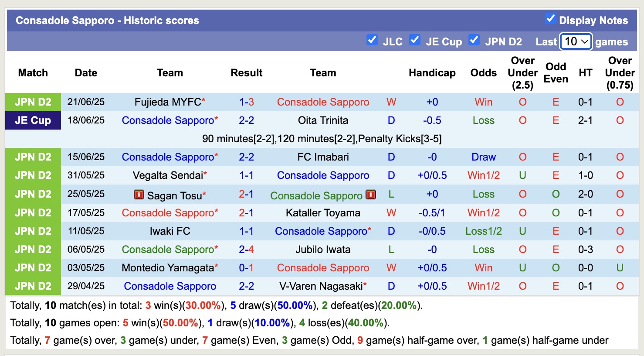Open Jubilo Iwata team link
This screenshot has height=356, width=644.
point(323,250)
